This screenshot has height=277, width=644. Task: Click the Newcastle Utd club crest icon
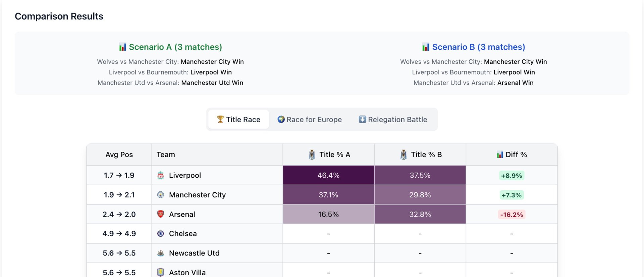tap(161, 253)
